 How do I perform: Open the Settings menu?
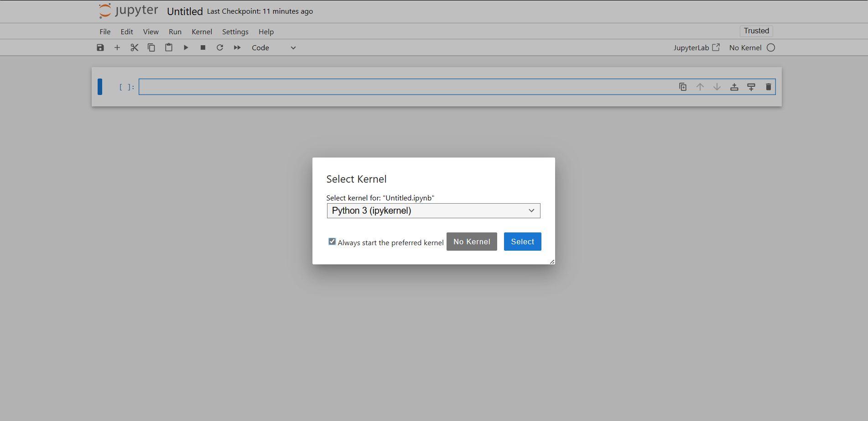[235, 32]
